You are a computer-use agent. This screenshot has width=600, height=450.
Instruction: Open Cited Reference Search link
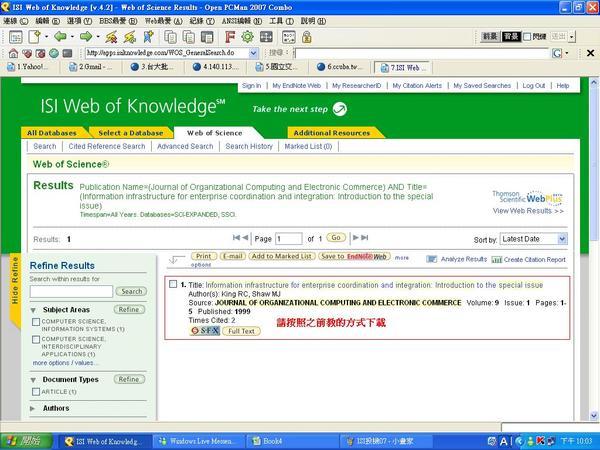click(107, 146)
